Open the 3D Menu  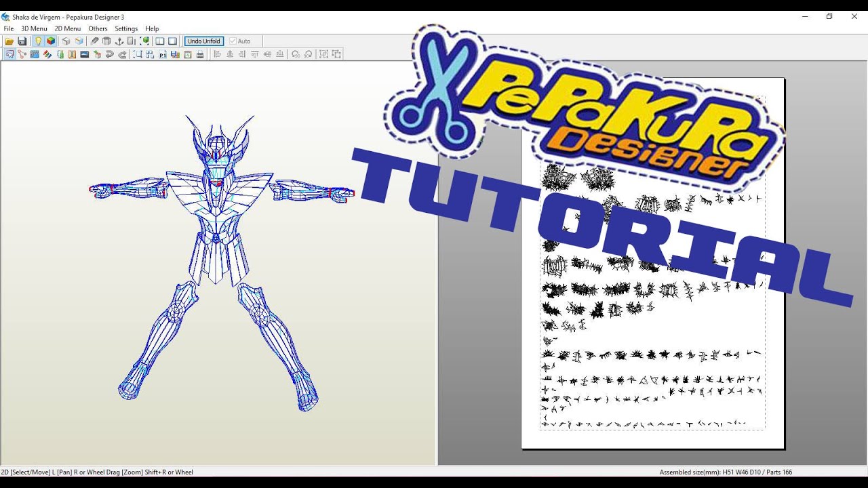coord(34,28)
